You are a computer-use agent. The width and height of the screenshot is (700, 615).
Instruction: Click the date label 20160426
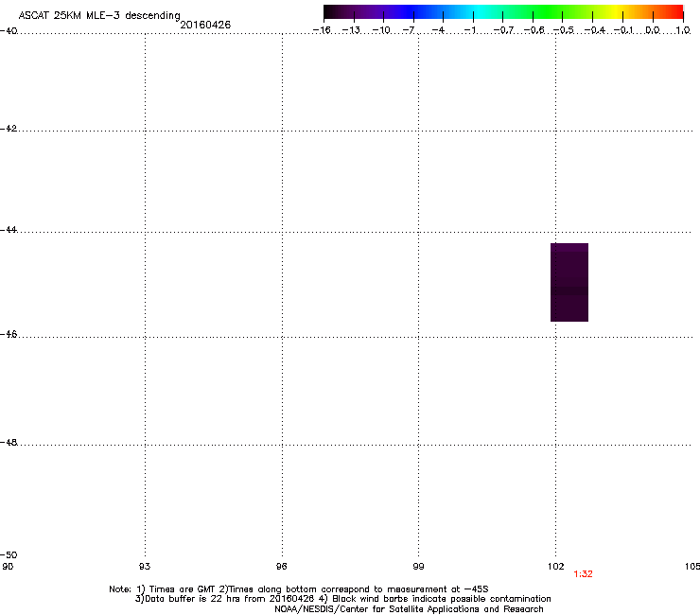tap(205, 25)
